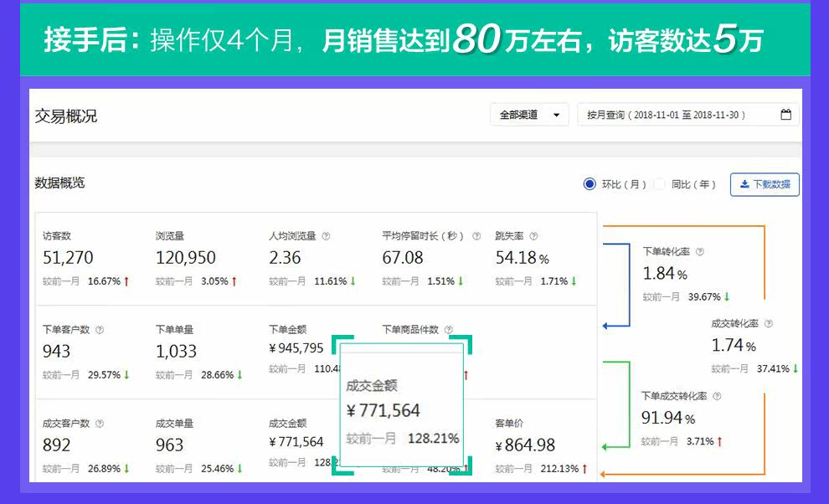Click help icon beside 成交客户数
The height and width of the screenshot is (504, 829).
[100, 423]
